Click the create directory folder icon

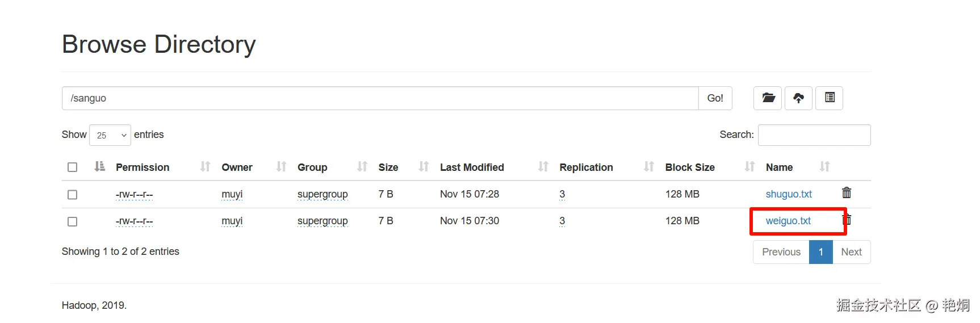click(x=768, y=98)
